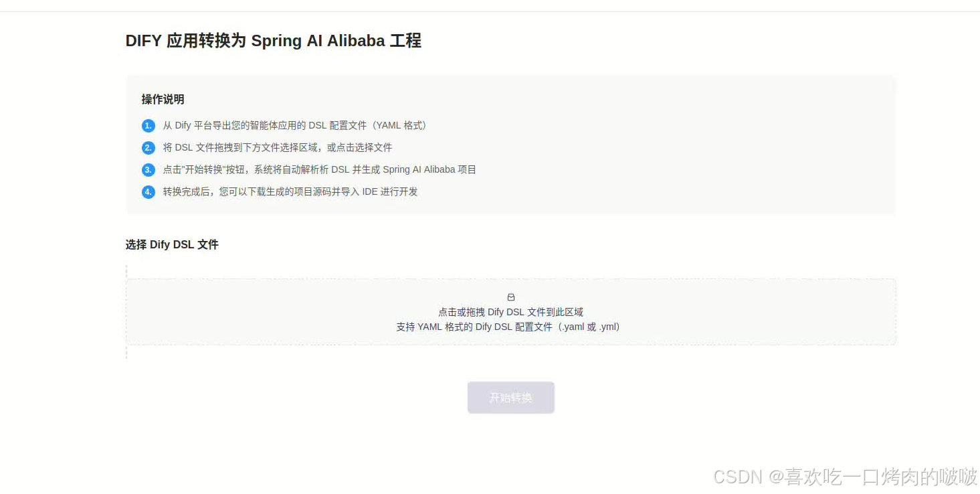
Task: Click the 操作说明 section heading
Action: click(162, 99)
